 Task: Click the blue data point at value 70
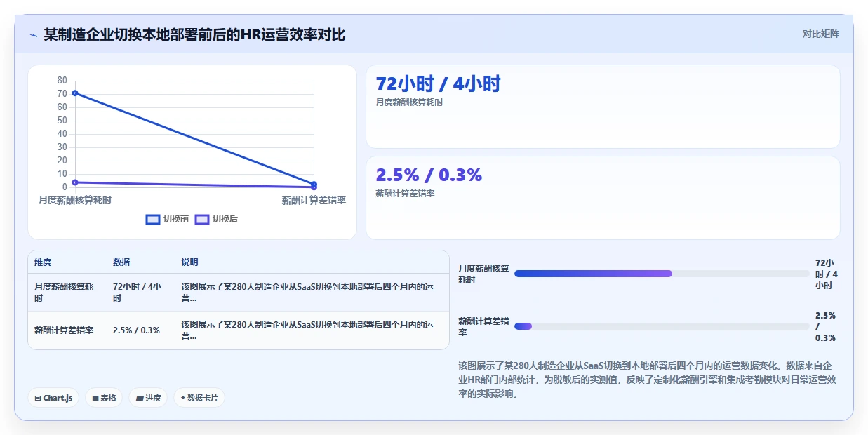pyautogui.click(x=75, y=93)
